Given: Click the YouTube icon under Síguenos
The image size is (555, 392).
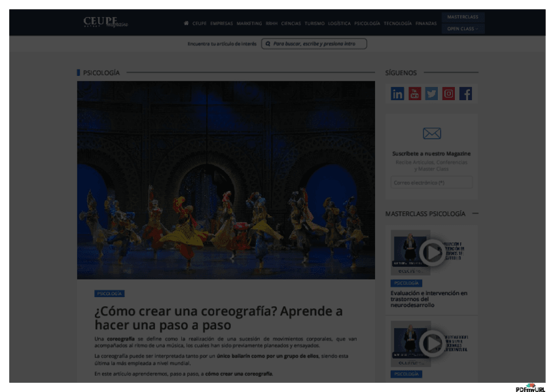Looking at the screenshot, I should (415, 94).
